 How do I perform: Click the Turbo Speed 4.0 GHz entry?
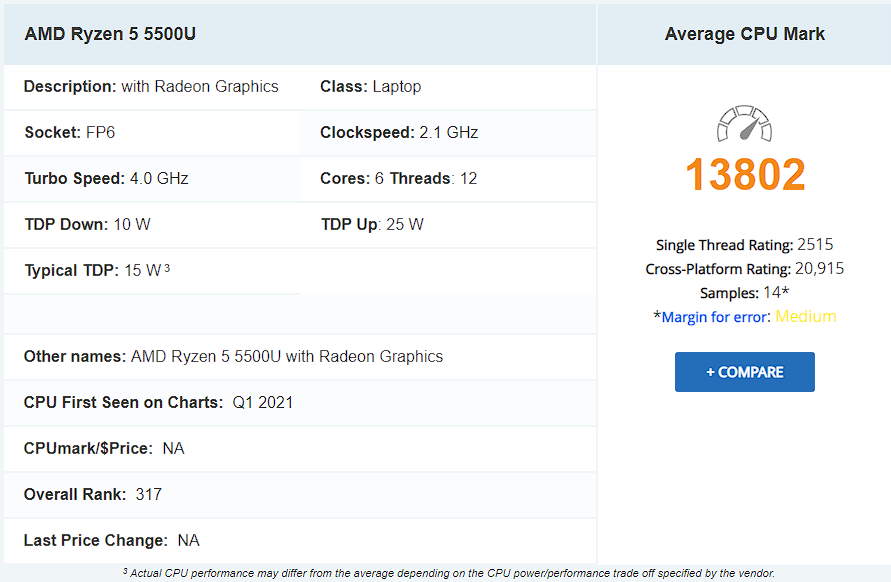tap(106, 178)
